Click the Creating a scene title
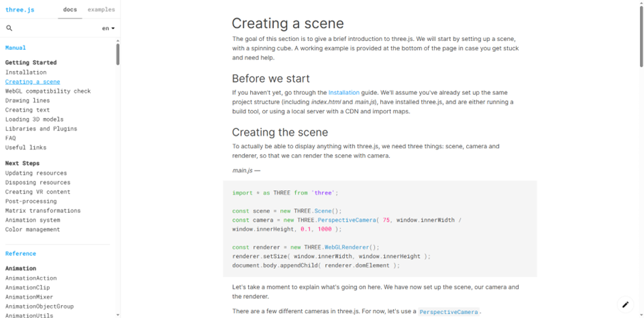The height and width of the screenshot is (318, 644). click(288, 23)
